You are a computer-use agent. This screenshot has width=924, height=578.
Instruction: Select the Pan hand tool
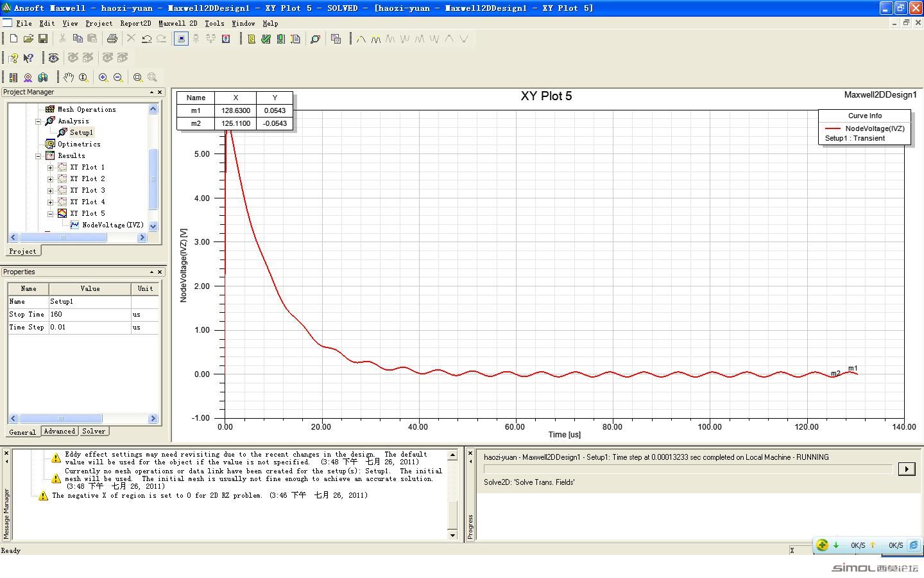[x=69, y=77]
